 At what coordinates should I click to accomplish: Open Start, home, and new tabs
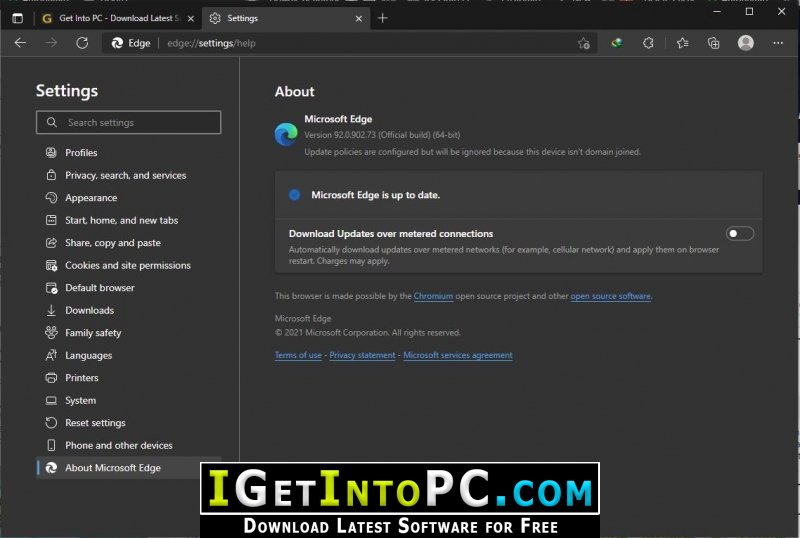click(x=129, y=220)
